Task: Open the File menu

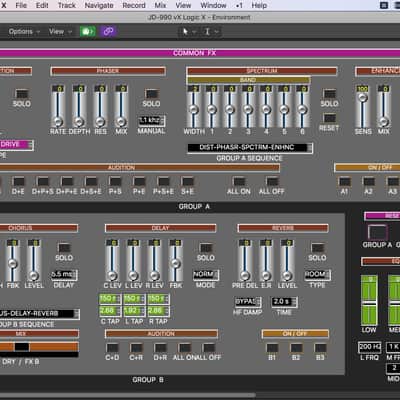Action: click(21, 5)
